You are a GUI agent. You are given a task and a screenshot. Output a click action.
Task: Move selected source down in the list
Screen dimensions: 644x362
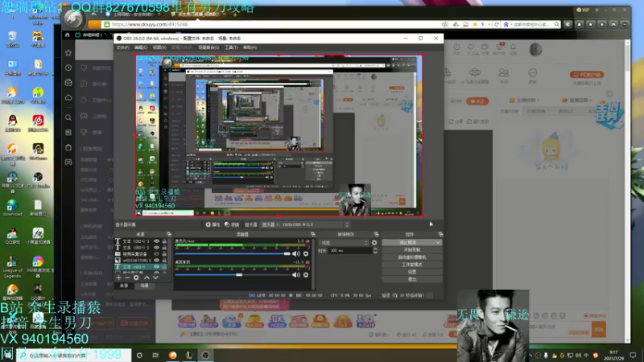[x=155, y=278]
